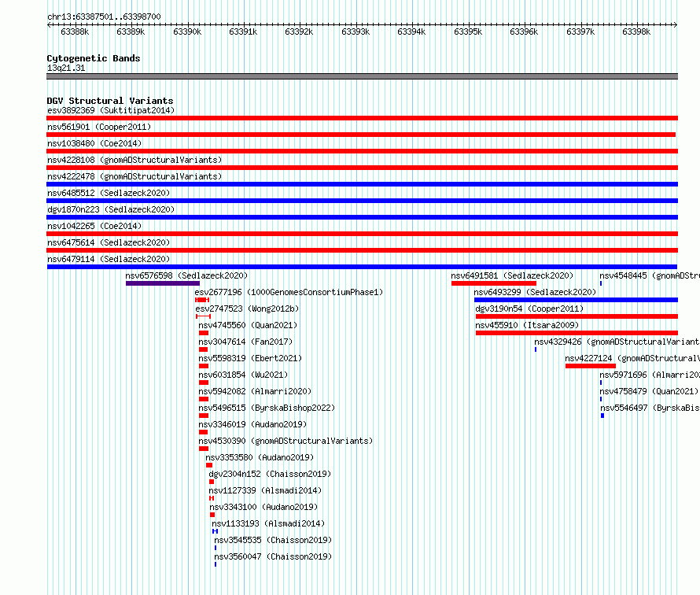Click the nsv5496515 red marker

204,416
